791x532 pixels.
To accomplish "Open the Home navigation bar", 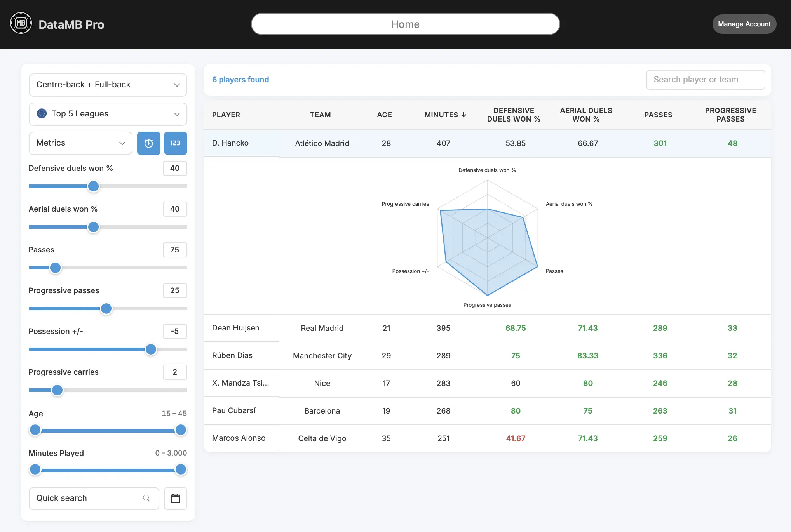I will (405, 24).
